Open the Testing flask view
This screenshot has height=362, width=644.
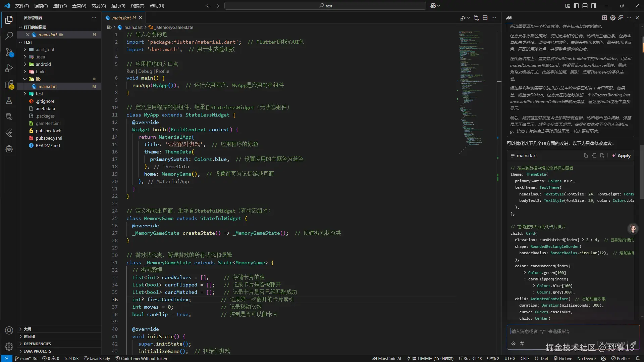click(9, 100)
